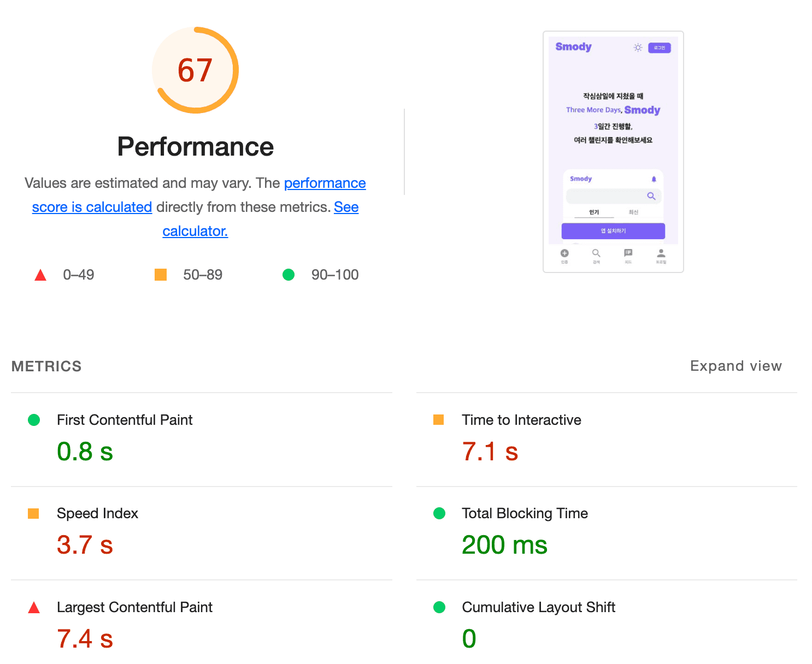Screen dimensions: 812x664
Task: Click the purple 앱 설치하기 button in the preview
Action: tap(613, 231)
